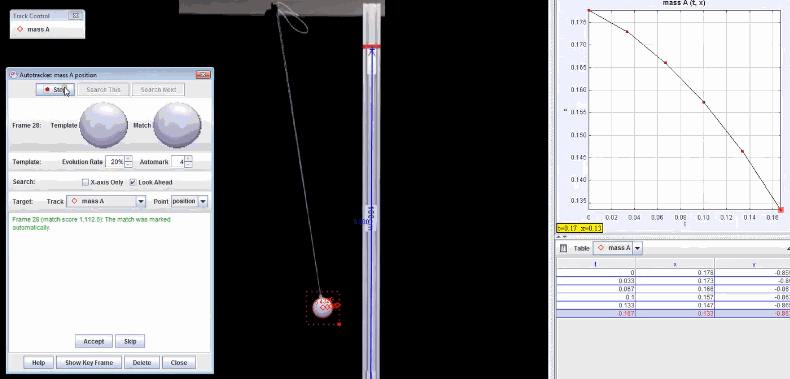Screen dimensions: 790x379
Task: Click the Frame 28 match score message
Action: (x=91, y=223)
